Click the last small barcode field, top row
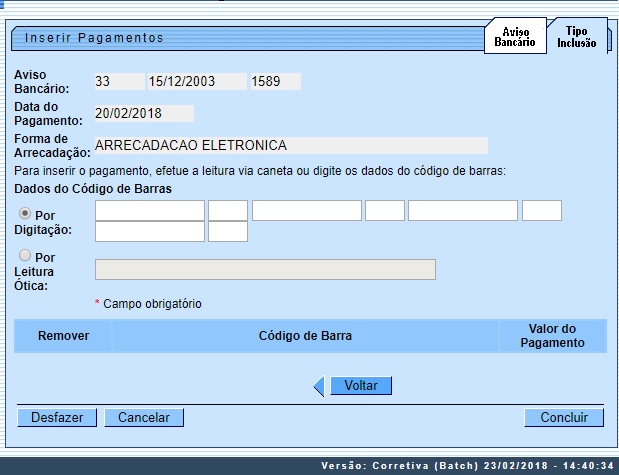This screenshot has width=619, height=475. (x=541, y=210)
